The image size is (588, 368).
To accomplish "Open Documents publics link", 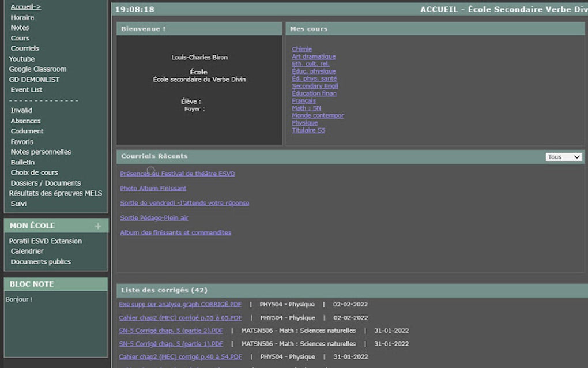I will click(40, 262).
